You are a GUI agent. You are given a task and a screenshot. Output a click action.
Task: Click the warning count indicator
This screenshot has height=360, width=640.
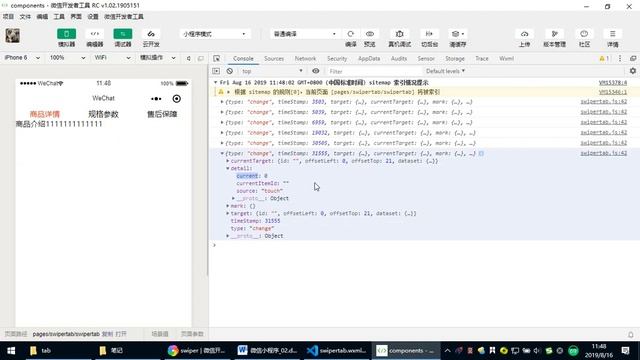[604, 59]
